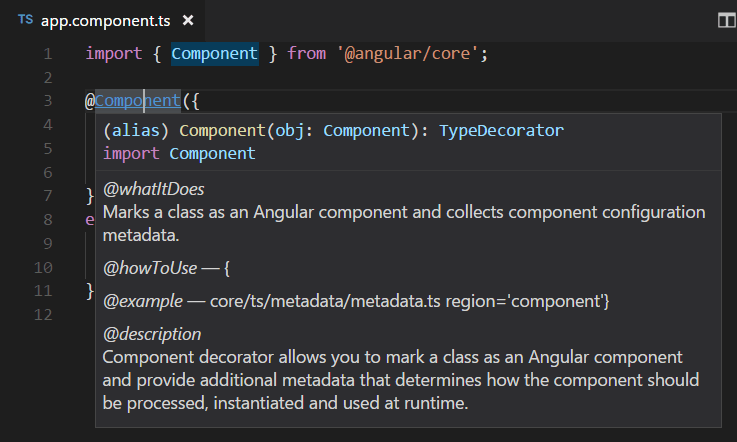
Task: Click line number 1 in the gutter
Action: click(47, 53)
